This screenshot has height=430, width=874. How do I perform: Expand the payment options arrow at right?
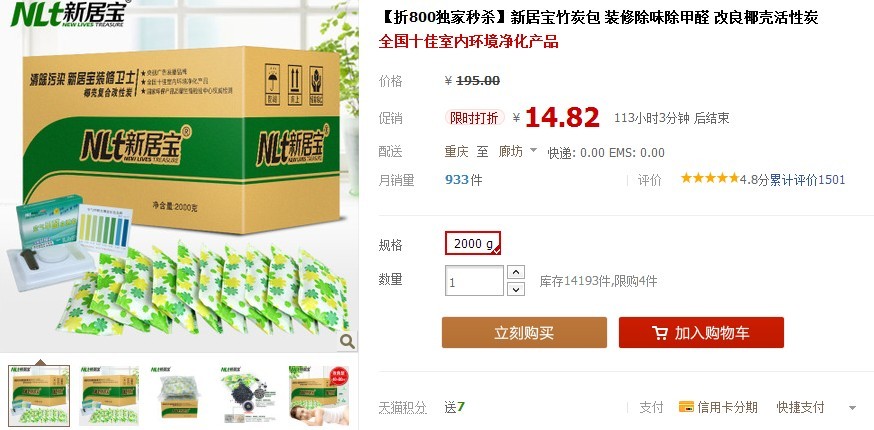pyautogui.click(x=852, y=408)
